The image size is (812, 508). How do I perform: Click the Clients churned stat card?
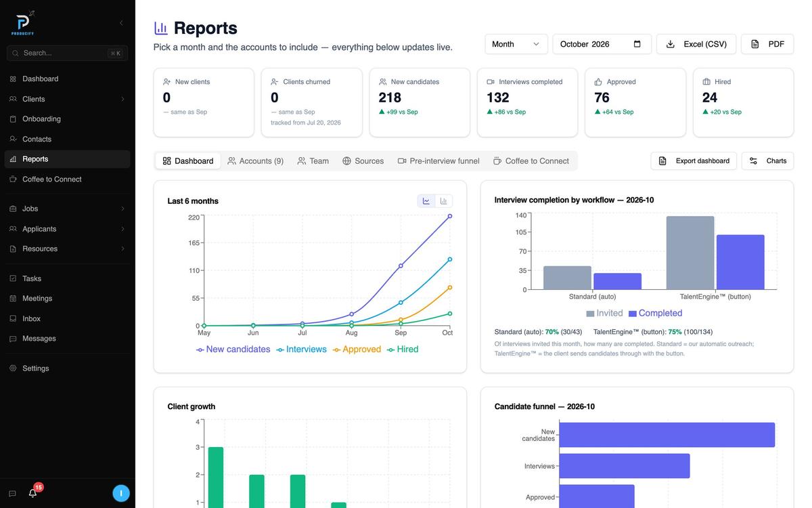[x=312, y=102]
